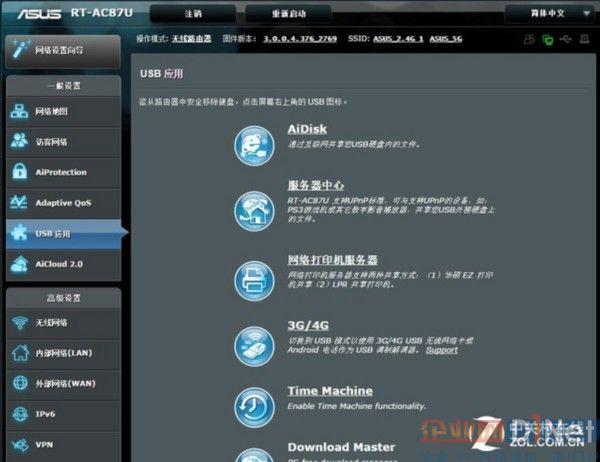Click the Logout (注销) button

[x=193, y=14]
